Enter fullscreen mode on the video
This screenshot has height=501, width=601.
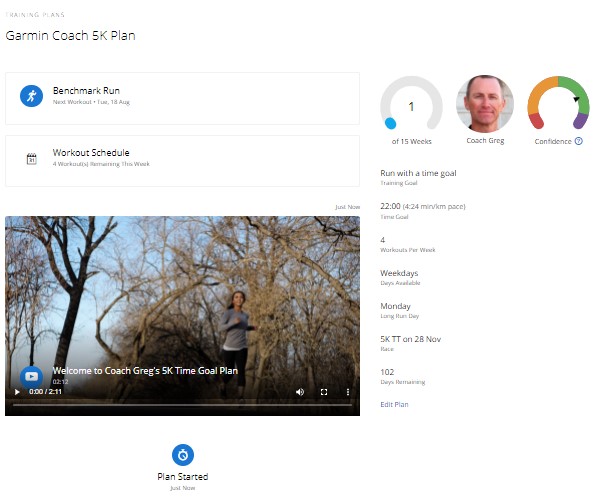pos(324,392)
